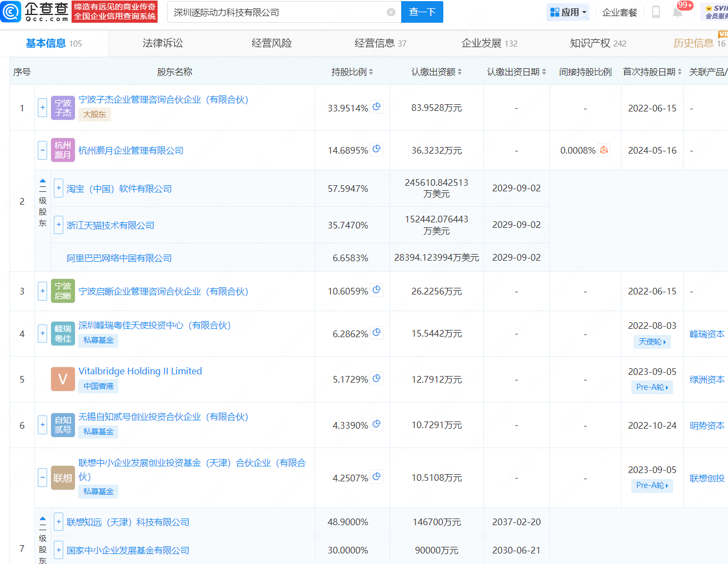The height and width of the screenshot is (564, 728).
Task: Click the Qcc.com logo
Action: pyautogui.click(x=35, y=12)
